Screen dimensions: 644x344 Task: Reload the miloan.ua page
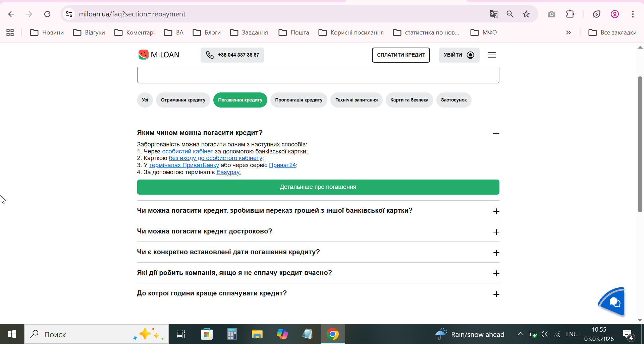click(x=47, y=14)
